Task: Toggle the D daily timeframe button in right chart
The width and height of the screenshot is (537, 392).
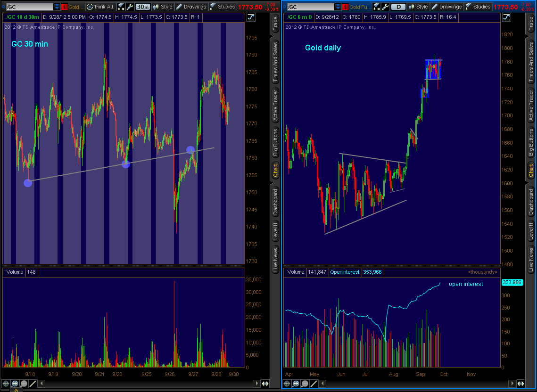Action: pos(398,7)
